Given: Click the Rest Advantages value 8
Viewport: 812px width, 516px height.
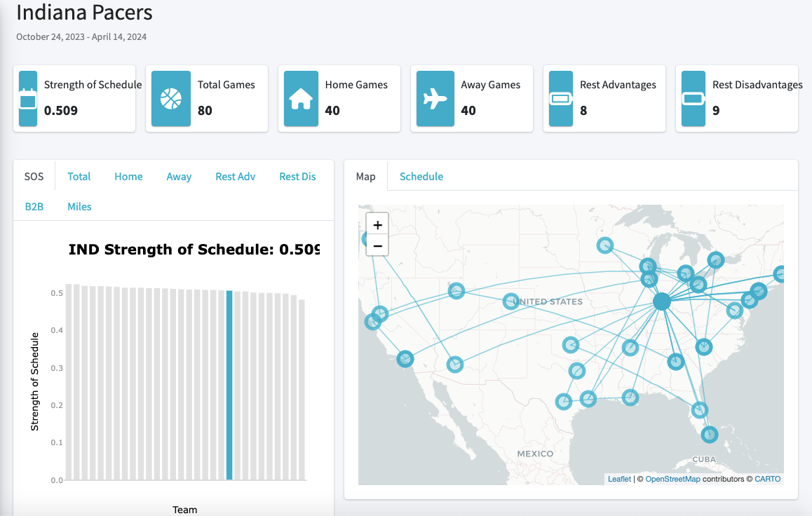Looking at the screenshot, I should 583,110.
